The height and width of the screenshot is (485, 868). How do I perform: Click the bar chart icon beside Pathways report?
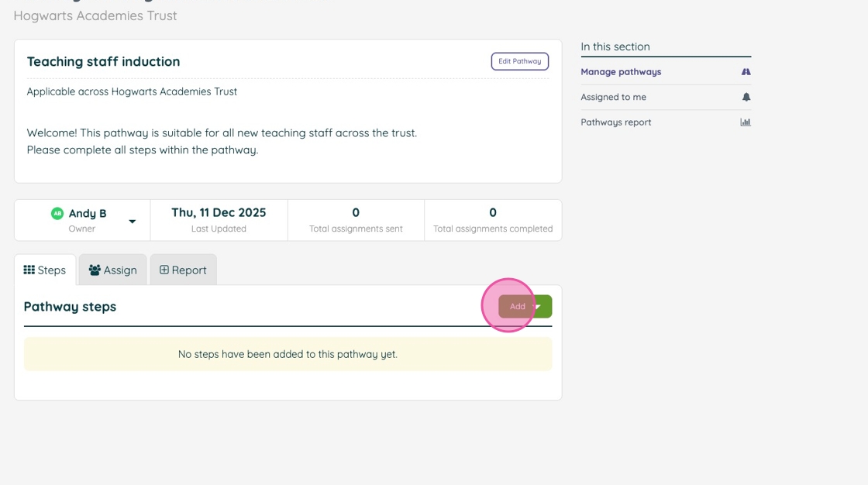tap(746, 122)
